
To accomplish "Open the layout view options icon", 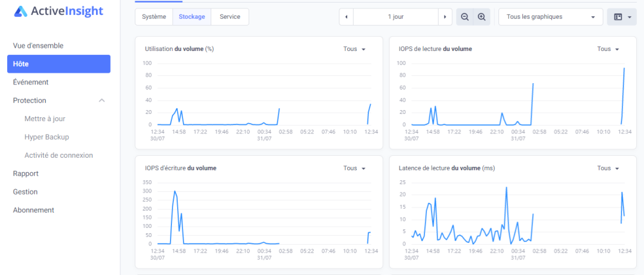I will click(622, 17).
